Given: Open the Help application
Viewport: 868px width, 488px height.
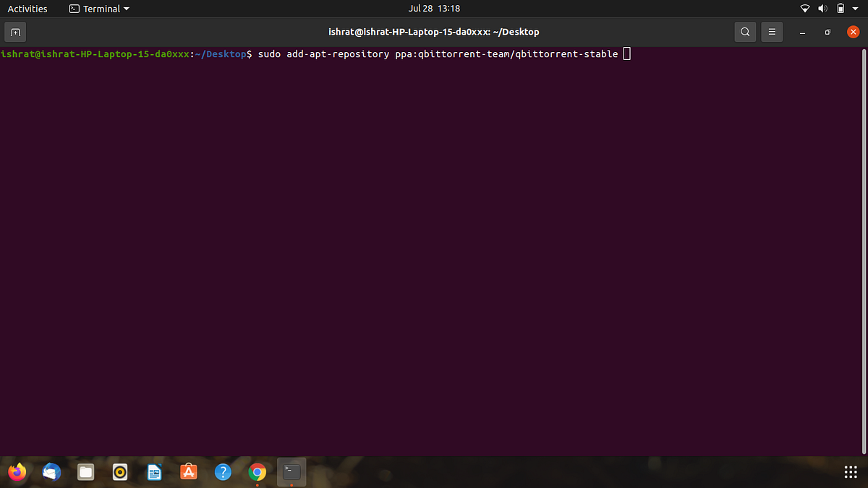Looking at the screenshot, I should pyautogui.click(x=223, y=471).
